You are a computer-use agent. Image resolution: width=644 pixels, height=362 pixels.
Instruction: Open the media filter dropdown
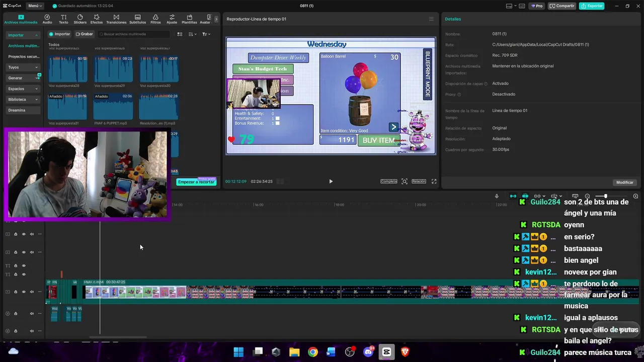(x=206, y=34)
